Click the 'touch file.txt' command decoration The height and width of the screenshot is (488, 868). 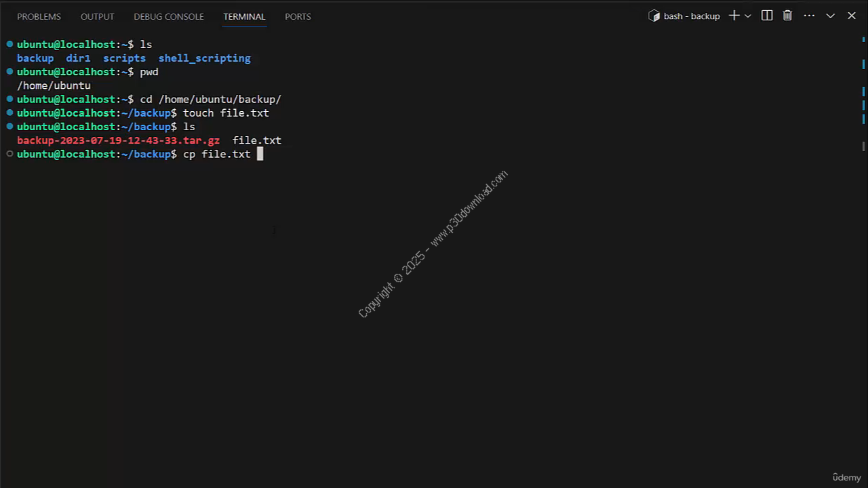(9, 113)
